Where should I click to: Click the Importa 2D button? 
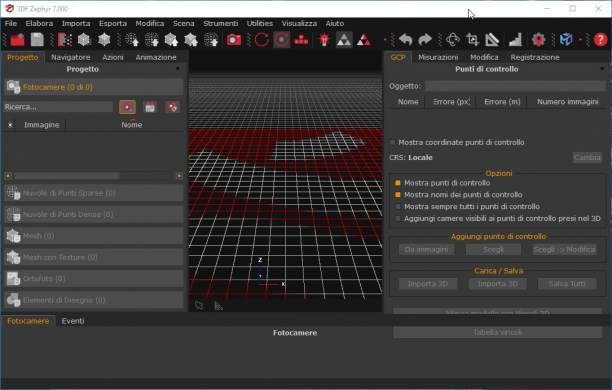428,284
